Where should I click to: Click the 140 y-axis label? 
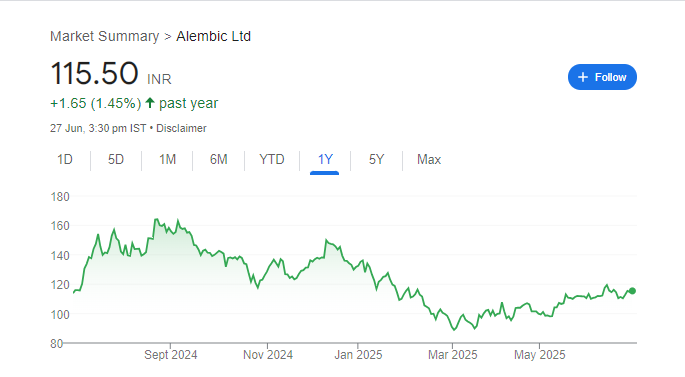coord(60,256)
